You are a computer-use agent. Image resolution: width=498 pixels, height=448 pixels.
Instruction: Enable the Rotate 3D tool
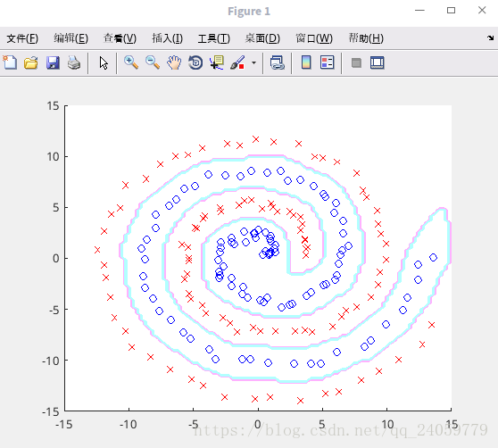[195, 62]
